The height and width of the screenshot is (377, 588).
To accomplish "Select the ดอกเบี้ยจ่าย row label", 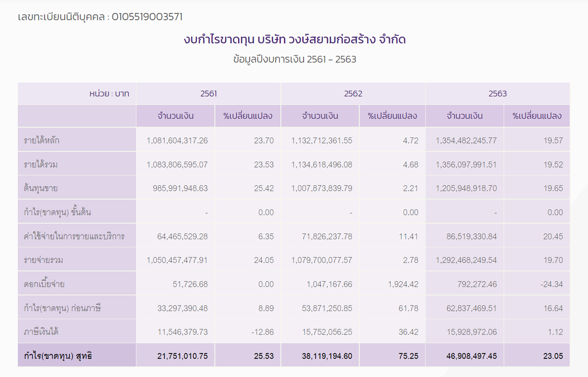I will coord(44,284).
